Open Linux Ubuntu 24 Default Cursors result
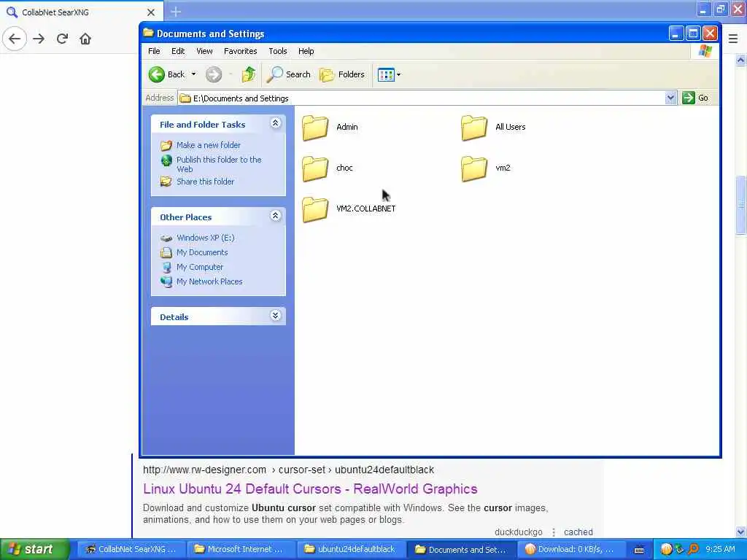 coord(310,489)
